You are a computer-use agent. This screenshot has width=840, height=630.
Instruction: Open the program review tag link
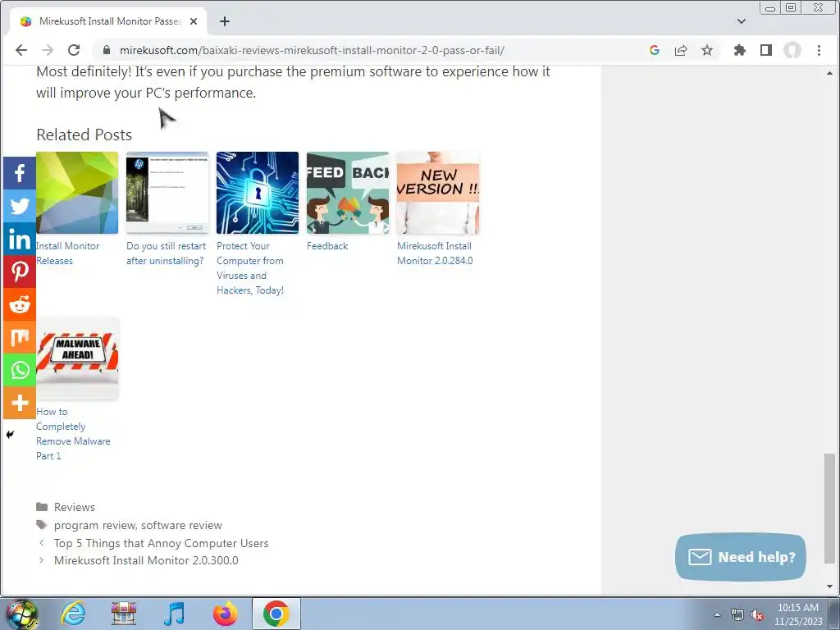(x=94, y=525)
